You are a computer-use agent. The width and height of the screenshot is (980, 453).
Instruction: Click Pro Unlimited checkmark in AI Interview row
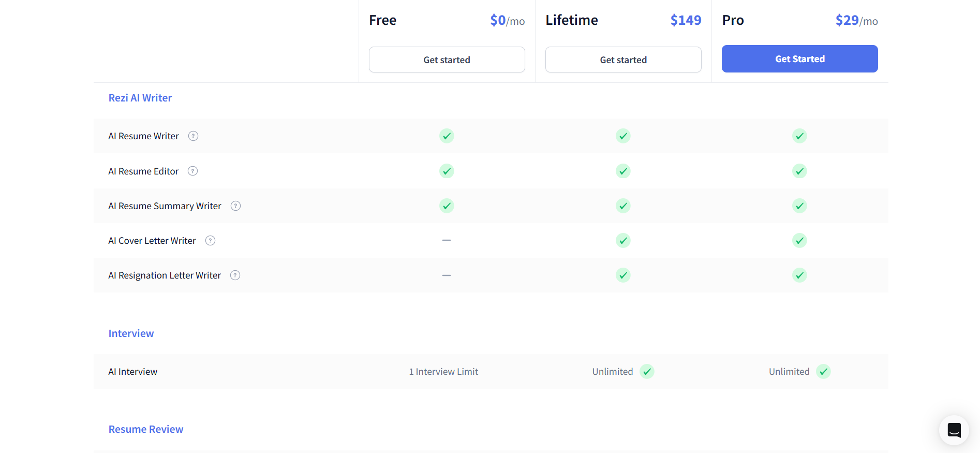click(823, 371)
